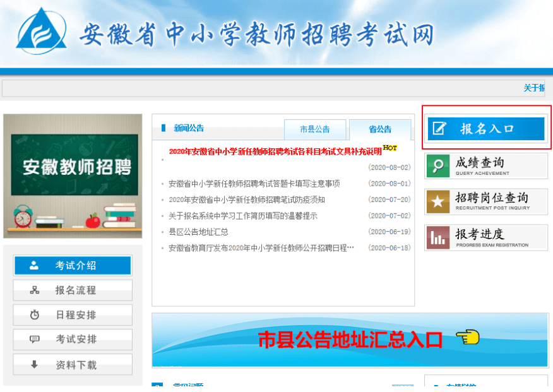
Task: Click the date (2020-07-02)
Action: tap(389, 216)
